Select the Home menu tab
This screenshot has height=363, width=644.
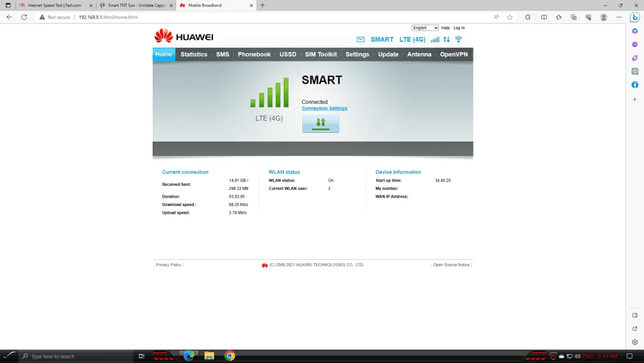tap(163, 54)
